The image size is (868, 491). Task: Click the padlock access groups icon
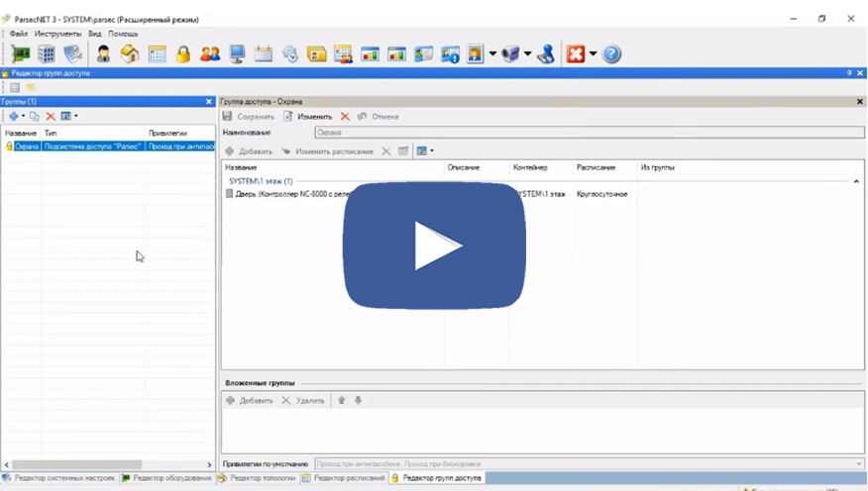183,54
